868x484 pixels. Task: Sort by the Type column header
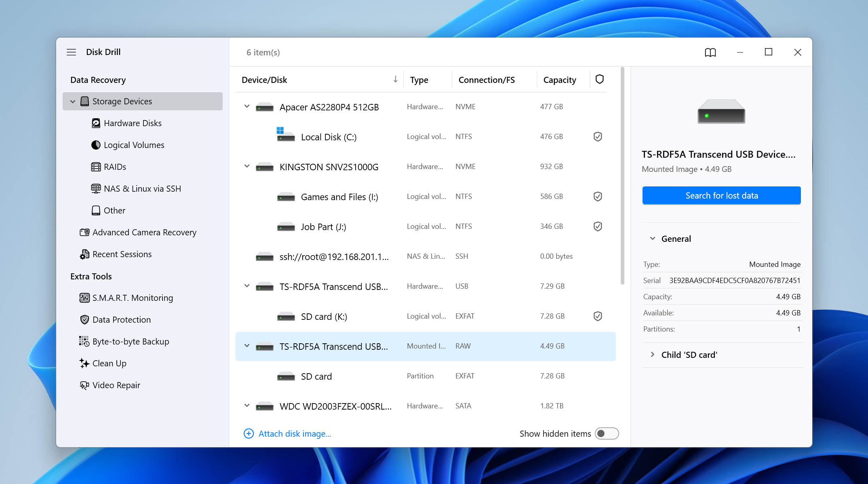[x=419, y=80]
